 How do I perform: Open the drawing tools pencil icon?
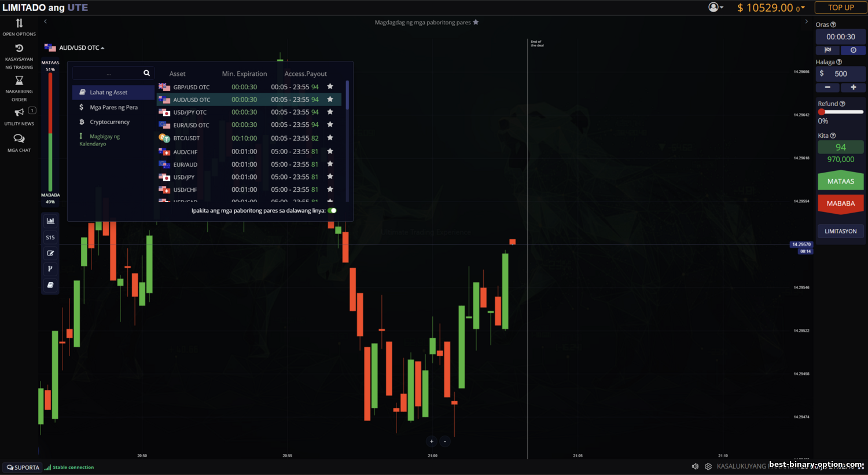click(x=50, y=253)
